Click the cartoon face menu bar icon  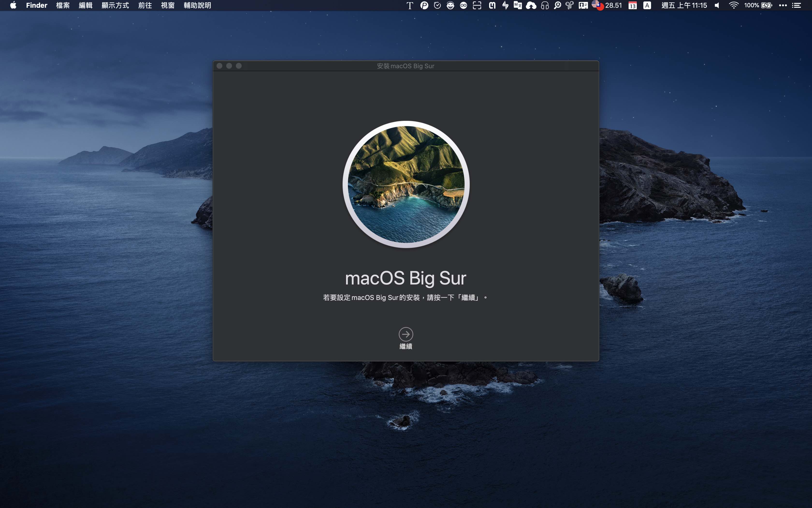[450, 5]
